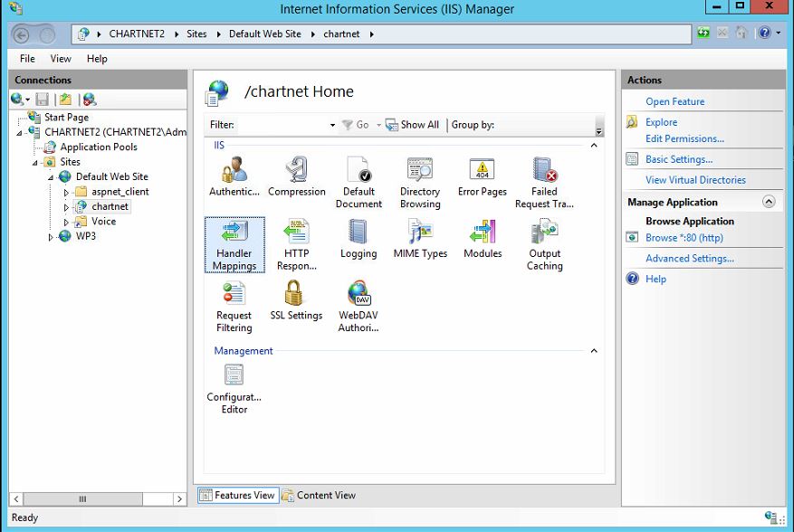
Task: Switch to Features View tab
Action: point(237,495)
